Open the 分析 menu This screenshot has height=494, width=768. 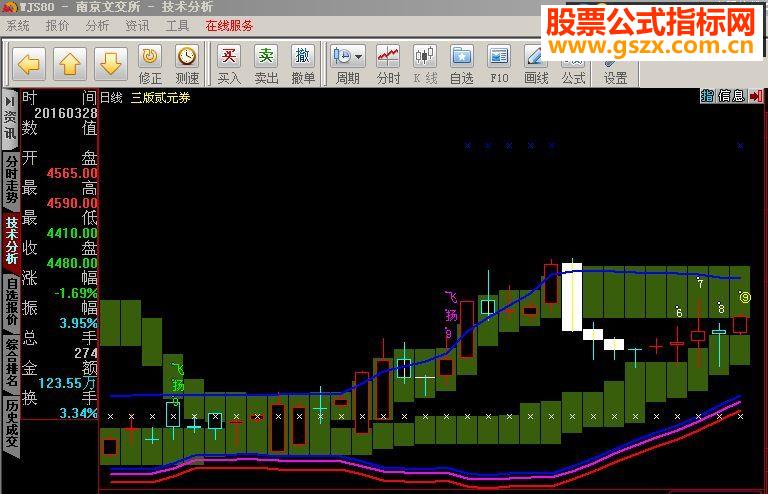click(x=97, y=25)
